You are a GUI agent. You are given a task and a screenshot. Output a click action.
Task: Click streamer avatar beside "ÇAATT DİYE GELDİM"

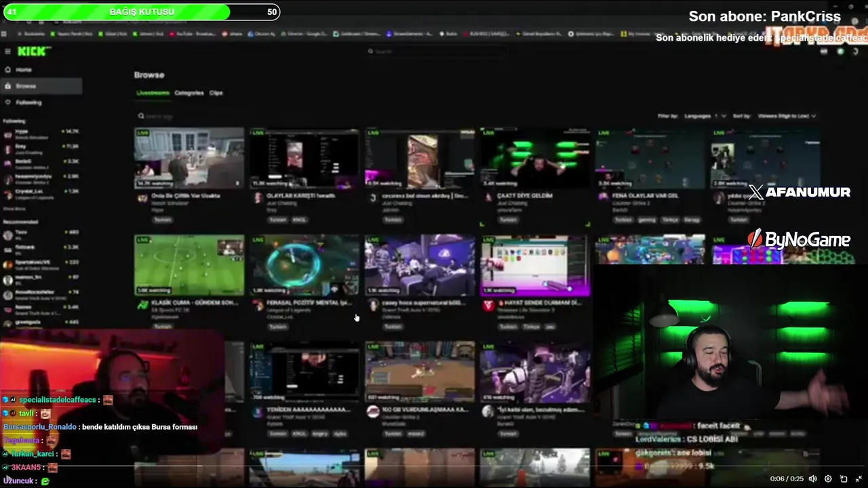pyautogui.click(x=488, y=198)
